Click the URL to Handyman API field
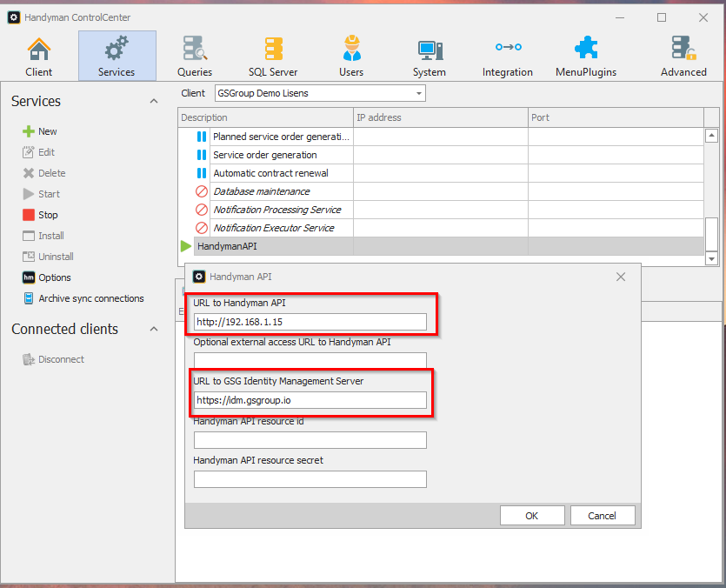Screen dimensions: 726x588 point(310,322)
